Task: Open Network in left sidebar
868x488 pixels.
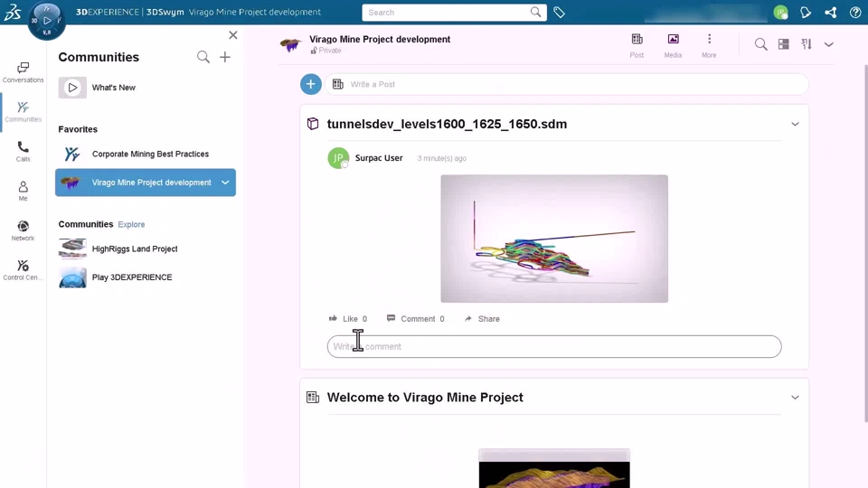Action: click(x=23, y=230)
